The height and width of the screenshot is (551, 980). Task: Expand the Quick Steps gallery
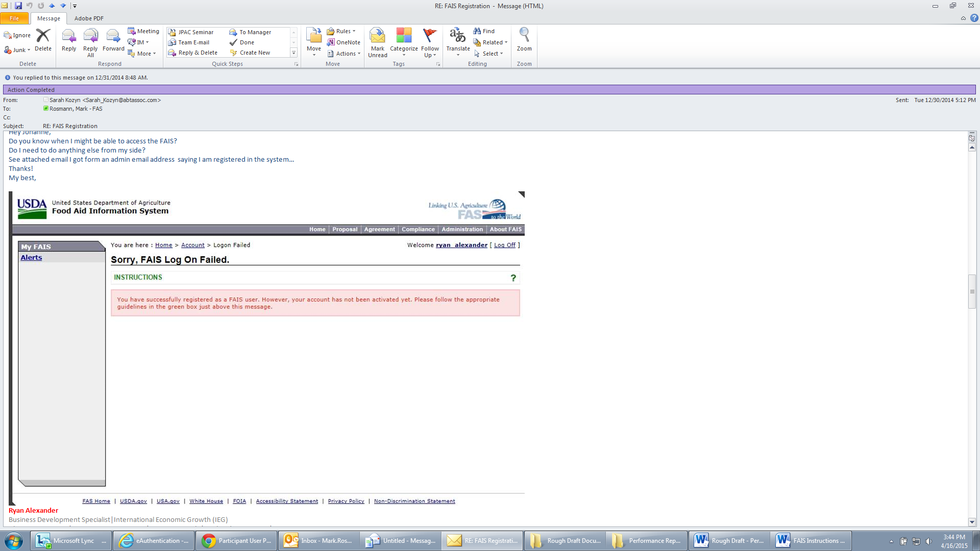pos(293,53)
